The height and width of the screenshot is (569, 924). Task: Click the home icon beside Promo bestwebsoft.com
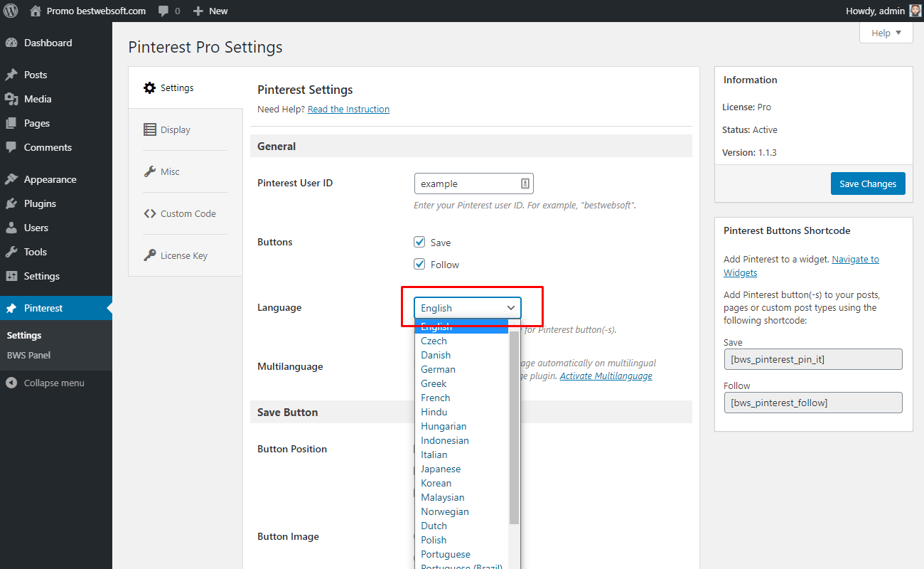click(36, 11)
